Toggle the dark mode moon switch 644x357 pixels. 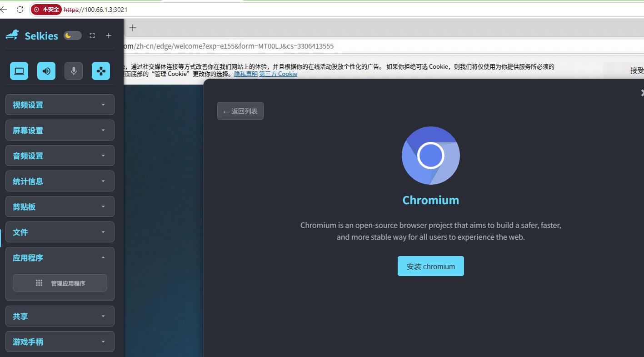click(72, 35)
